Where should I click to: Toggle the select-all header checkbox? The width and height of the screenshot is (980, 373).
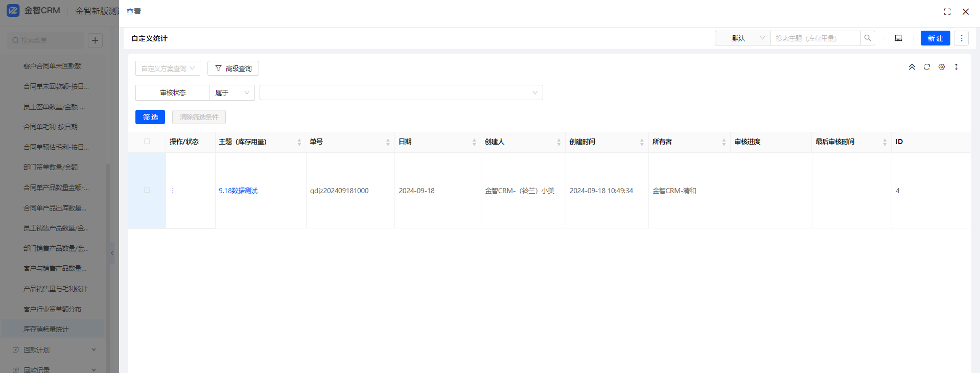coord(147,142)
